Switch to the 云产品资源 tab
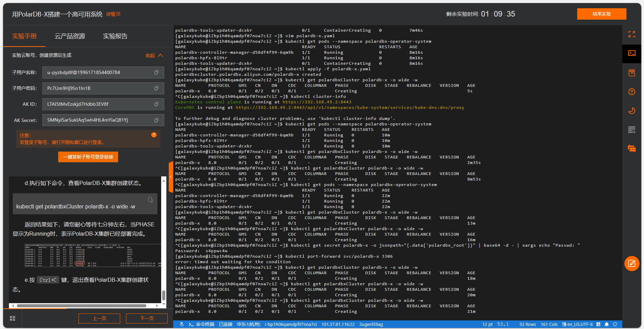The image size is (644, 329). [x=70, y=36]
